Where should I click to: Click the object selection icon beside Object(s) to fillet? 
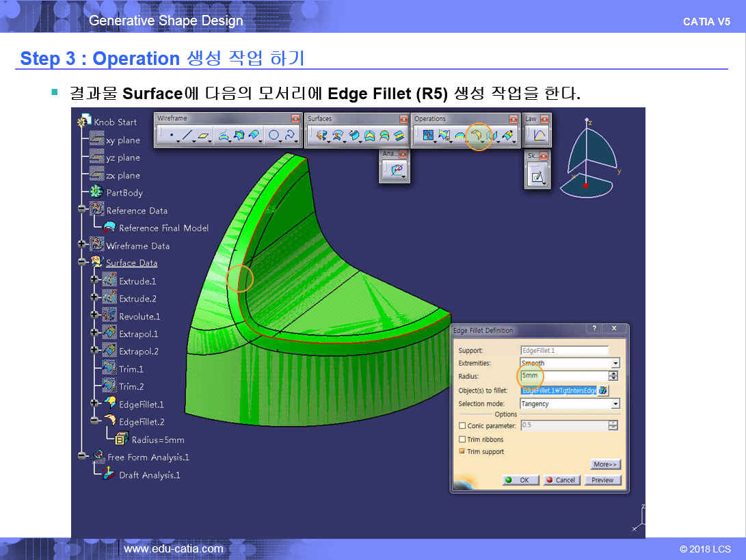(603, 390)
